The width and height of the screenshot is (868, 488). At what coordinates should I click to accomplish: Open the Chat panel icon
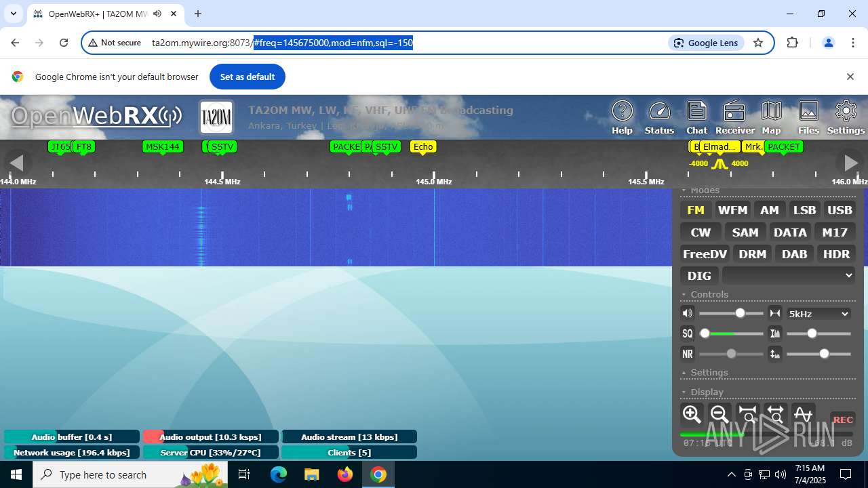(x=696, y=117)
